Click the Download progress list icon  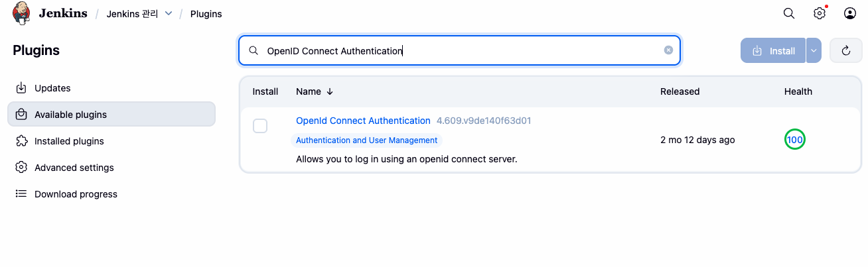[21, 194]
